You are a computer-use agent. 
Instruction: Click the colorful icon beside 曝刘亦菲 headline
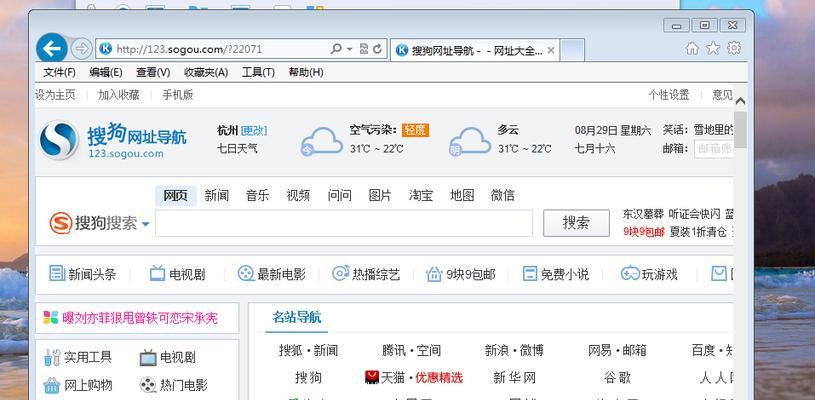coord(50,317)
